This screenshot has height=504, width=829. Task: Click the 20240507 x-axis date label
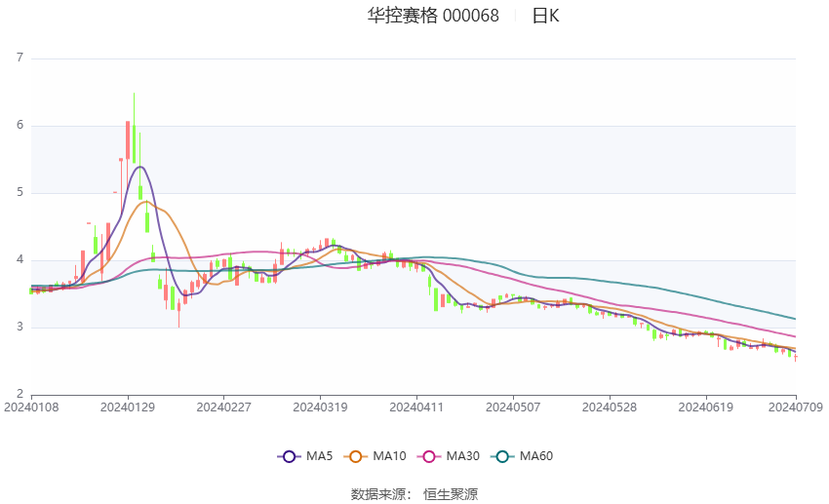pyautogui.click(x=513, y=407)
